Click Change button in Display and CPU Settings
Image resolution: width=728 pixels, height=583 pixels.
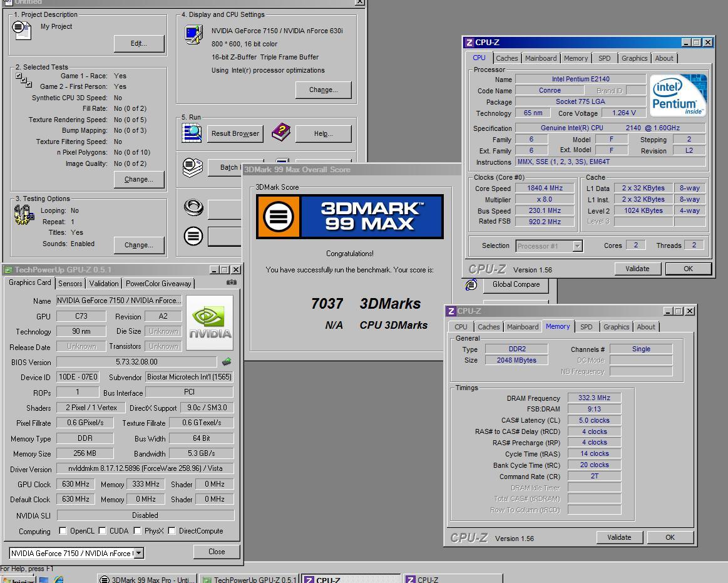324,90
